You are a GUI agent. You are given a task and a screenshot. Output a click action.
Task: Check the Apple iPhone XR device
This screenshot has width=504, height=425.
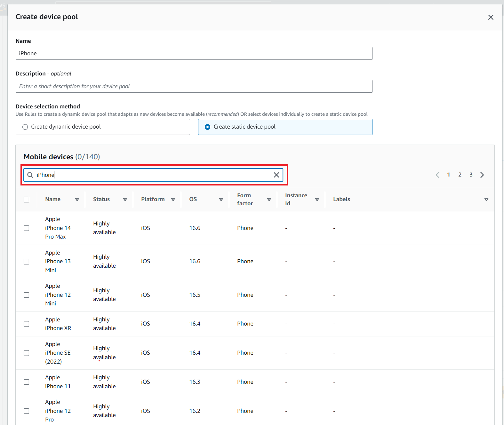click(x=27, y=324)
